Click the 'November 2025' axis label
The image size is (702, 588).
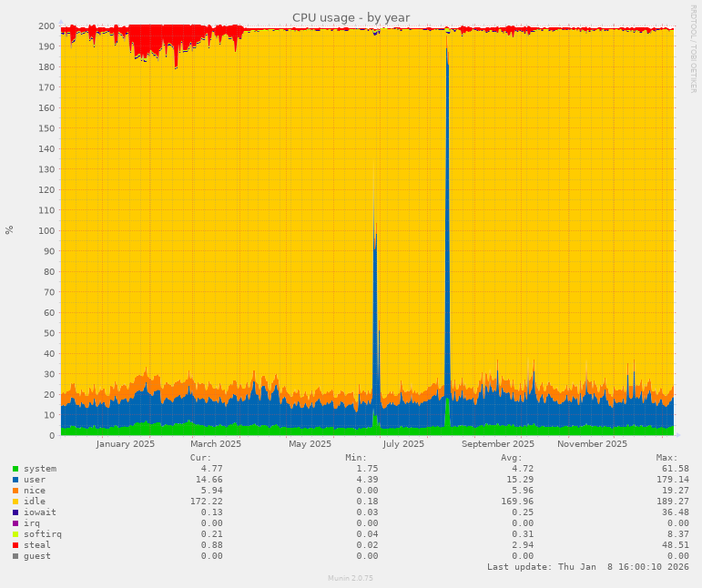click(x=592, y=444)
